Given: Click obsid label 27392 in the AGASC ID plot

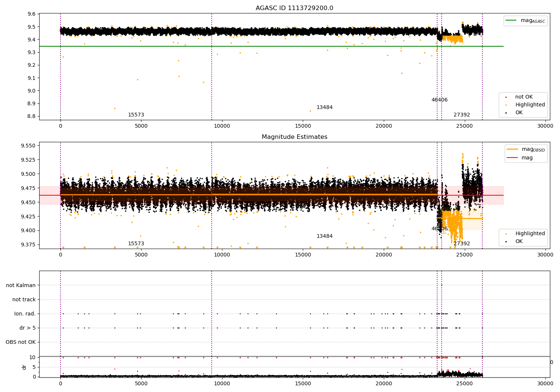Looking at the screenshot, I should point(462,115).
